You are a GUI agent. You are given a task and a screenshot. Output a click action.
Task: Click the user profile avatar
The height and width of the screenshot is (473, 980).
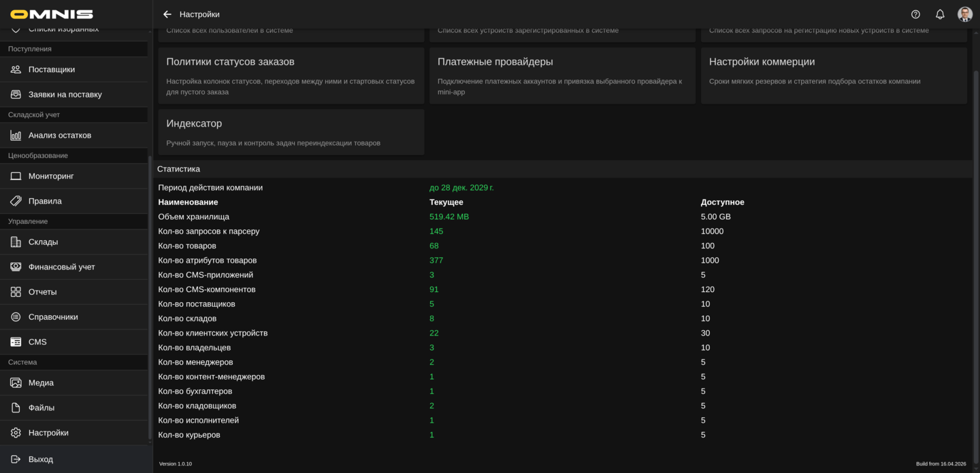tap(964, 14)
